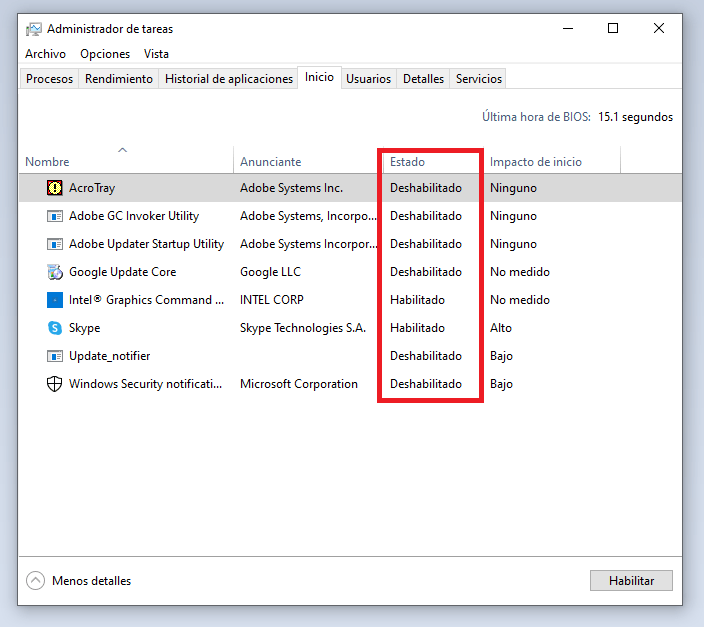The image size is (704, 627).
Task: Sort by Impacto de inicio column header
Action: click(x=535, y=162)
